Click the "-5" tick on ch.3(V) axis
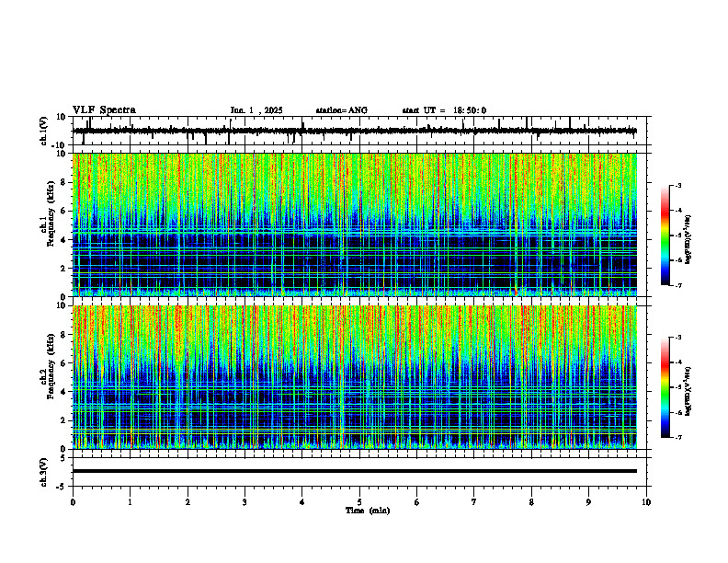Viewport: 728px width, 563px height. pos(61,487)
